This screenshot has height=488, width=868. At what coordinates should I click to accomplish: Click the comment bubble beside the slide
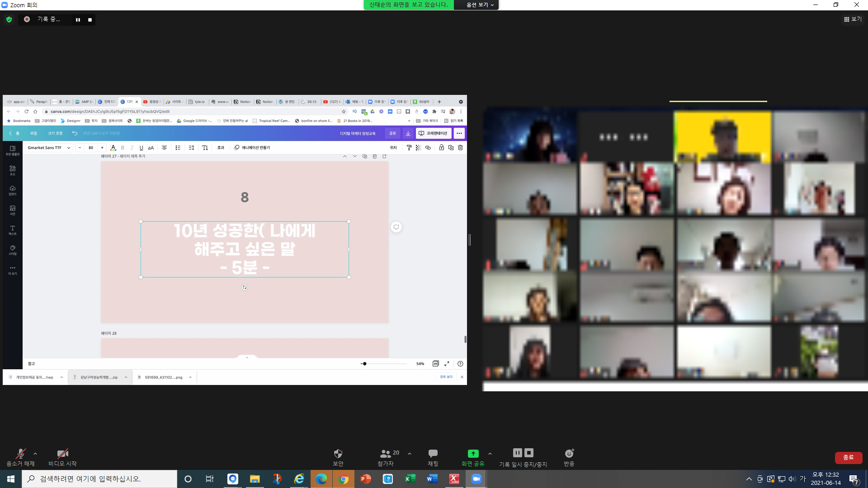pyautogui.click(x=396, y=227)
